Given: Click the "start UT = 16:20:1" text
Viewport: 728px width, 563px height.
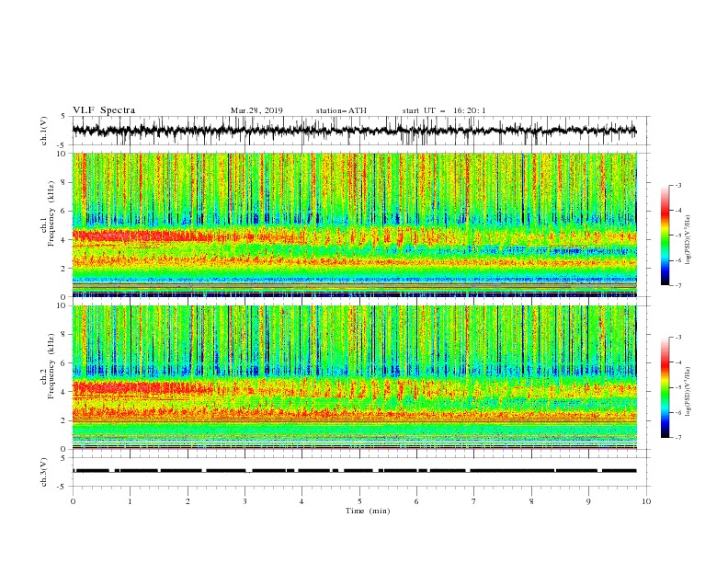Looking at the screenshot, I should pos(444,110).
